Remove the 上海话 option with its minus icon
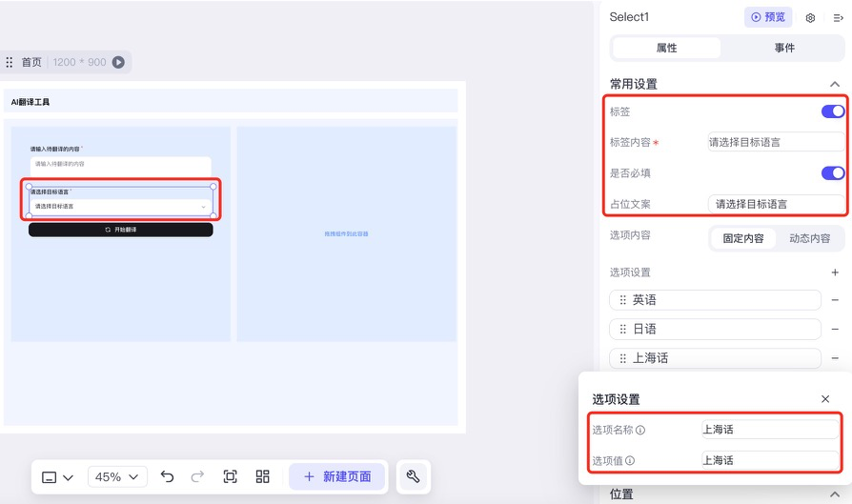Image resolution: width=852 pixels, height=504 pixels. (x=835, y=358)
